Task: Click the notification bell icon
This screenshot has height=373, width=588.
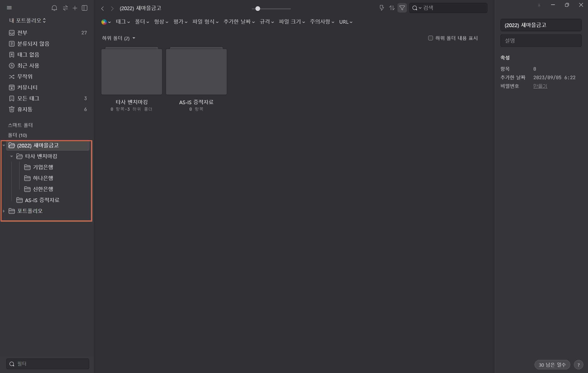Action: tap(54, 8)
